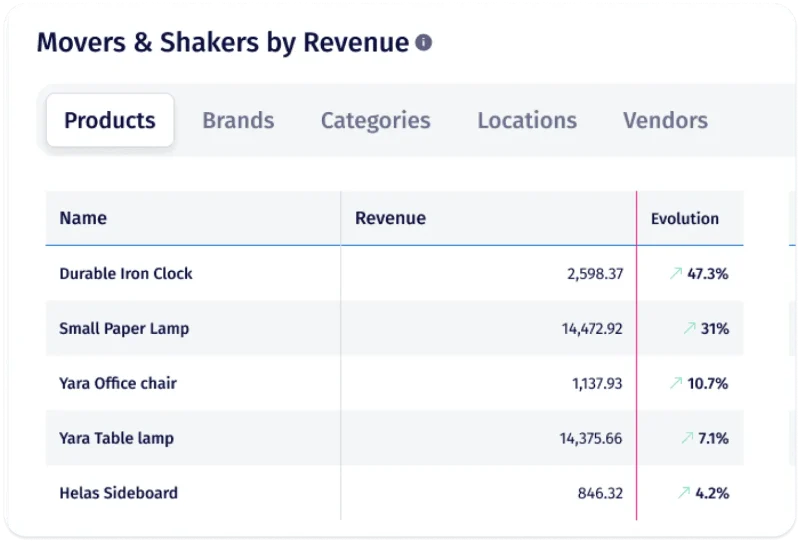Image resolution: width=800 pixels, height=542 pixels.
Task: Open the Categories tab
Action: pos(376,121)
